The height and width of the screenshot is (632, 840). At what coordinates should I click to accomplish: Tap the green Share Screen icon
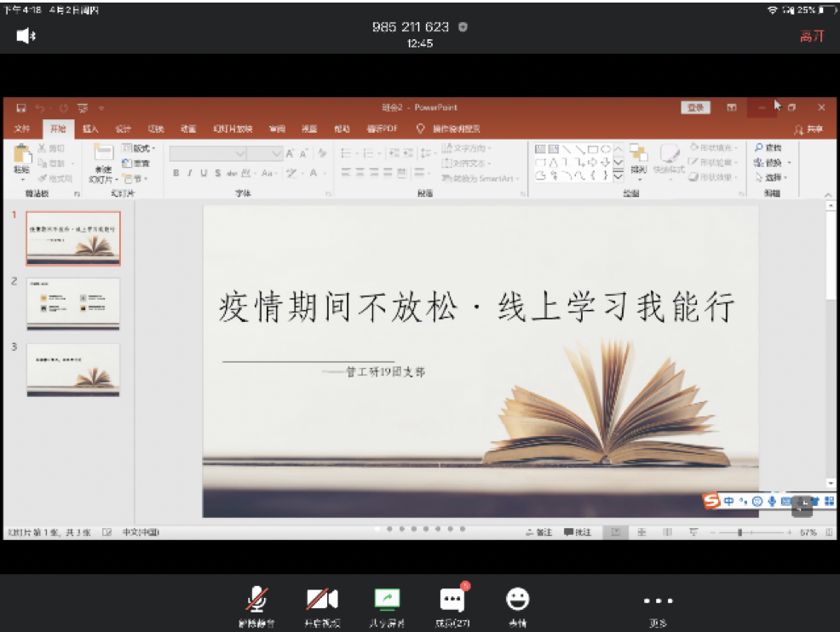coord(388,600)
